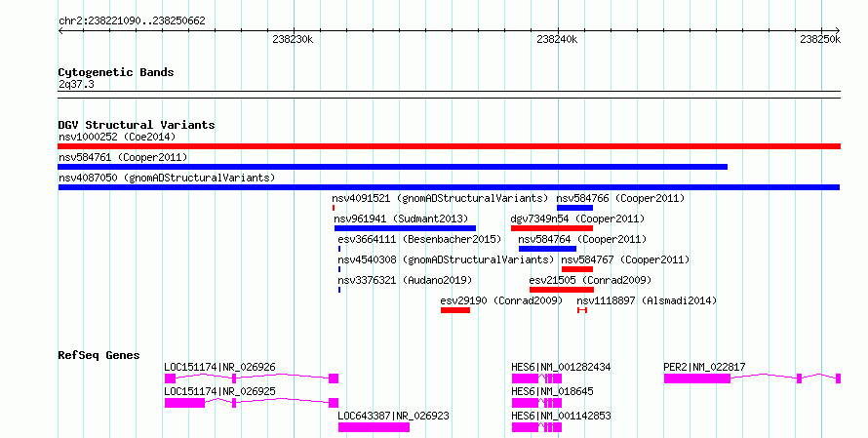
Task: Select the LOC151174 NR_026926 first exon block
Action: [x=170, y=378]
